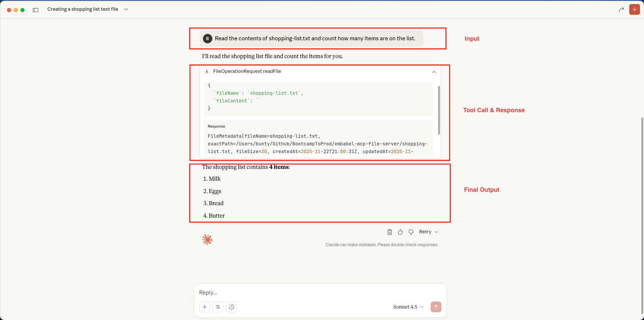Copy the response with clipboard icon
Viewport: 644px width, 320px height.
tap(389, 232)
